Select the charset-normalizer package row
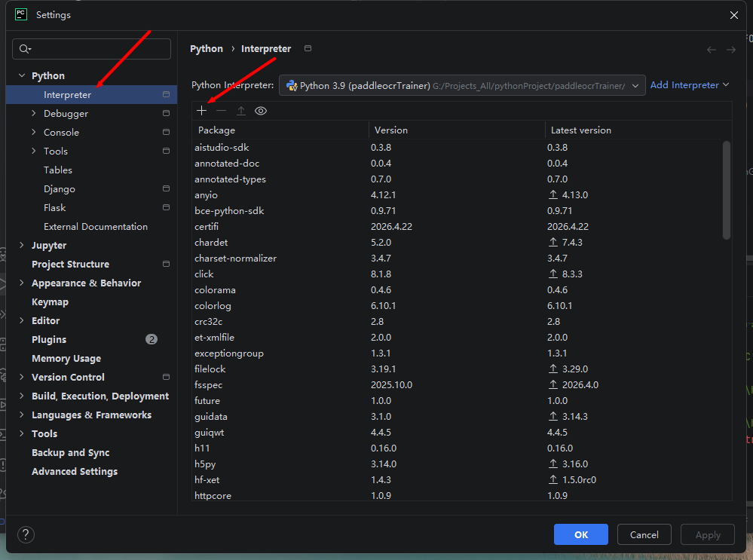The image size is (753, 560). [x=457, y=259]
